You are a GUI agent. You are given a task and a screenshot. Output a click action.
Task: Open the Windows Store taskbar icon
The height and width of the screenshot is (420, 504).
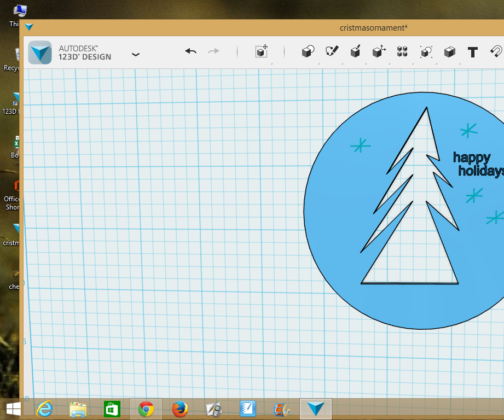point(112,410)
